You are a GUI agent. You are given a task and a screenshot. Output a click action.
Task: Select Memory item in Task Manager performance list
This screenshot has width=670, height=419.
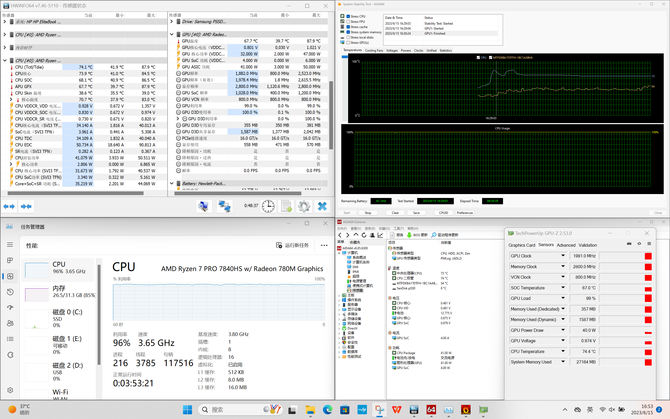60,292
